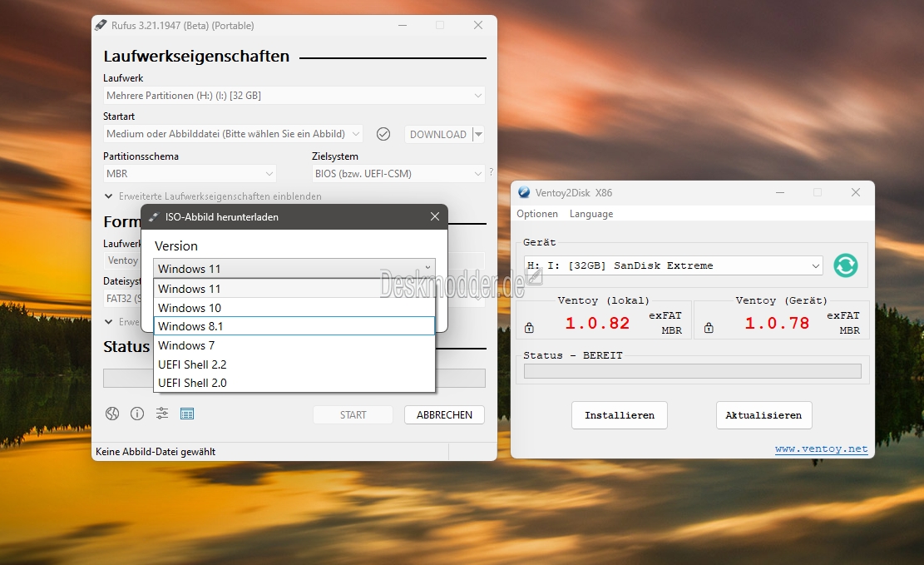Click the START button in Rufus
The image size is (924, 565).
(x=353, y=414)
